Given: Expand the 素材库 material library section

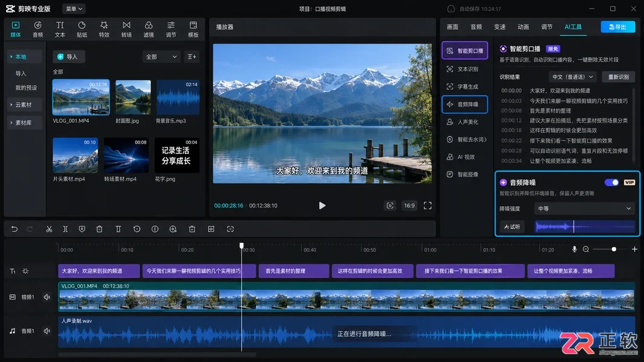Looking at the screenshot, I should click(25, 123).
